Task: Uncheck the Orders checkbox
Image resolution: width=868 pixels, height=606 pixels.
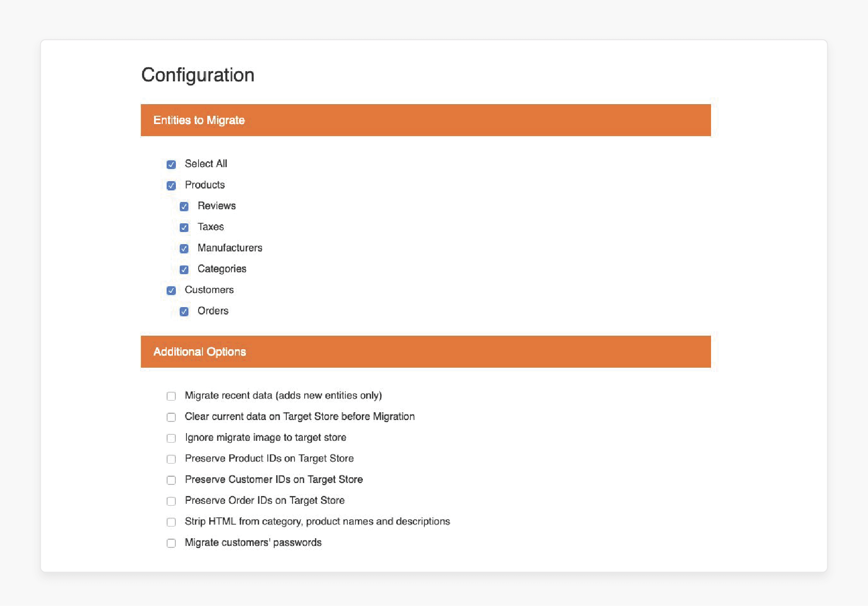Action: point(184,311)
